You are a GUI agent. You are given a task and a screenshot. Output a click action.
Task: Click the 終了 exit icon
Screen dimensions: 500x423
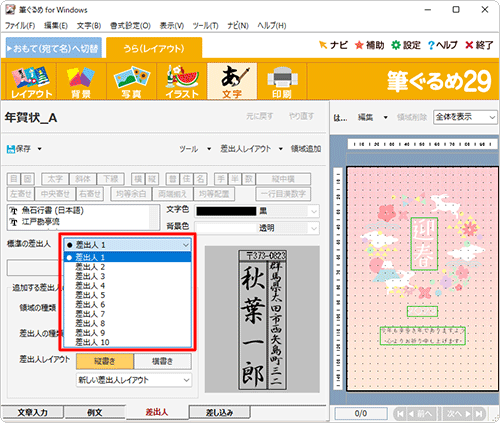[x=479, y=45]
